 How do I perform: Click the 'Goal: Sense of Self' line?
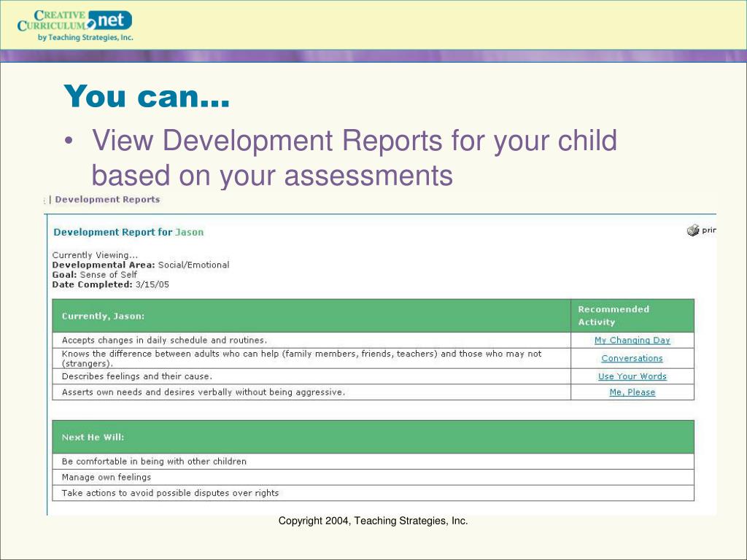tap(94, 275)
